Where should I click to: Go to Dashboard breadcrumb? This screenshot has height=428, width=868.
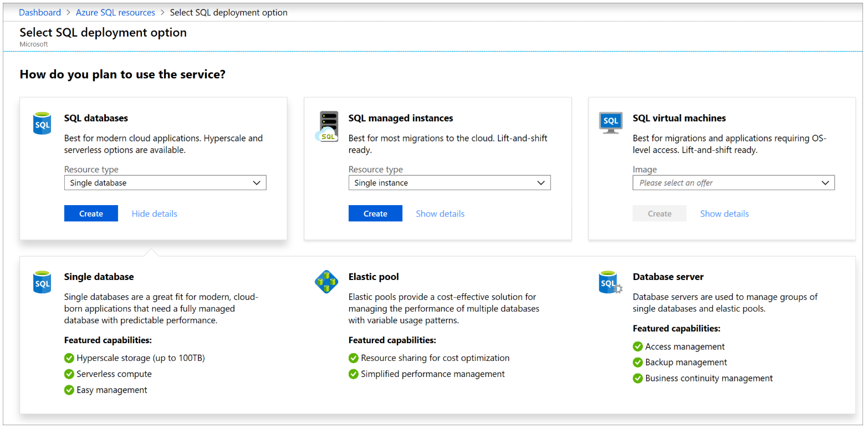coord(40,12)
